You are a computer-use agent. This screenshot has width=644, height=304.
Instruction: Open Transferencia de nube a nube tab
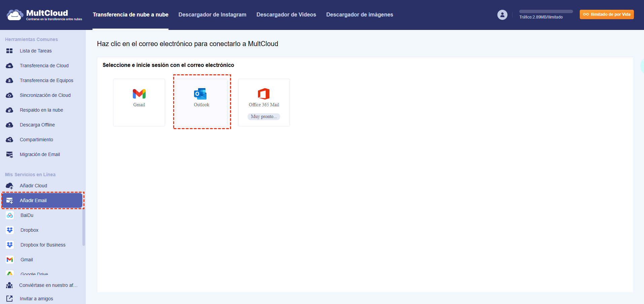point(130,15)
